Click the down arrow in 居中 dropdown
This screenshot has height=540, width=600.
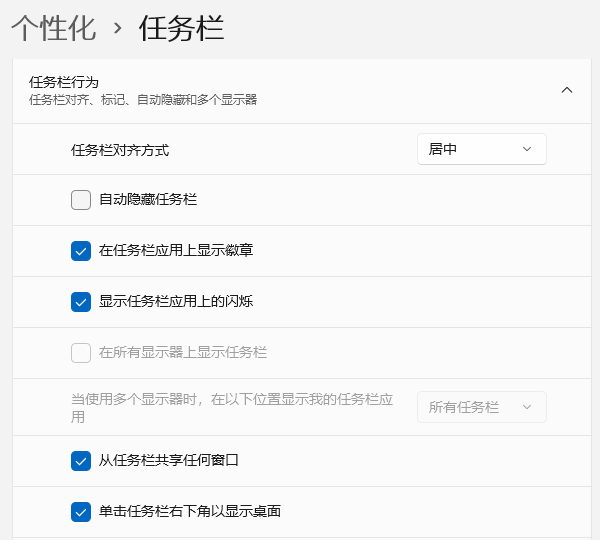point(527,149)
